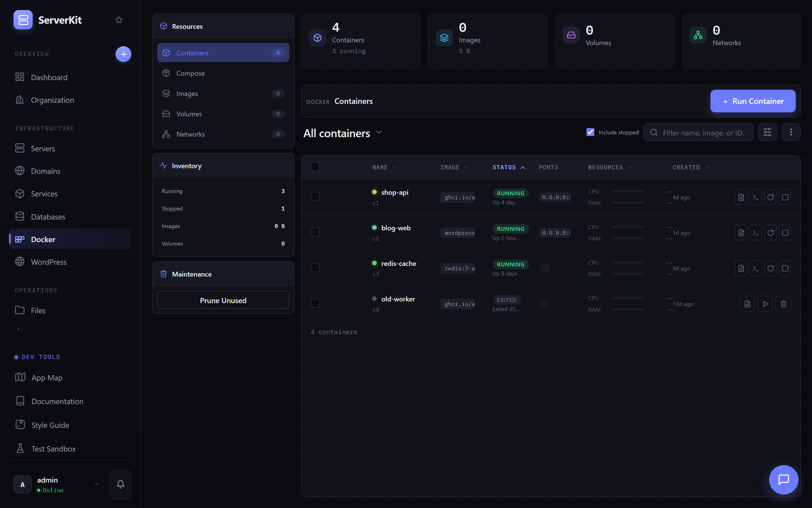Sort table by Name column
The height and width of the screenshot is (508, 812).
[x=385, y=167]
